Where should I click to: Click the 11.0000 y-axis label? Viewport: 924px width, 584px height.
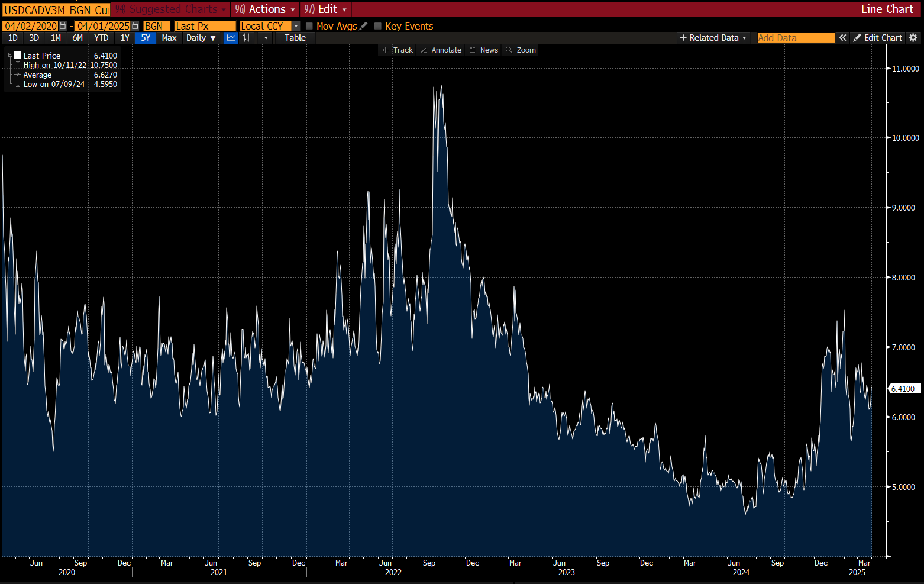pos(906,69)
